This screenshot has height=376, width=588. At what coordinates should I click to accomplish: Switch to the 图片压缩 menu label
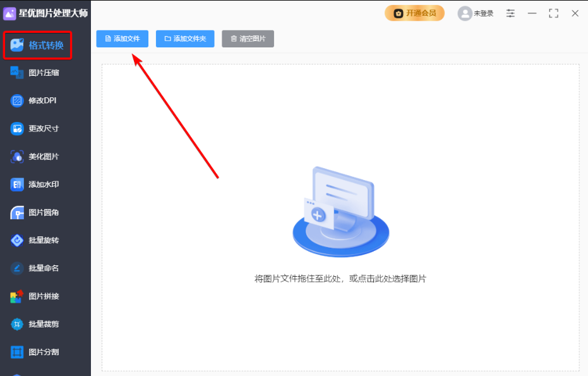(x=44, y=73)
